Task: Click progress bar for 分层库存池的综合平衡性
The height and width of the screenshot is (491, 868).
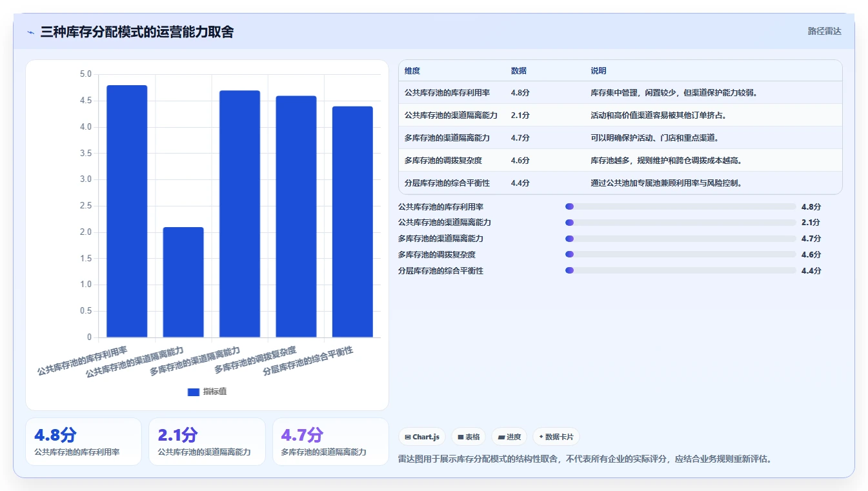Action: [x=680, y=270]
